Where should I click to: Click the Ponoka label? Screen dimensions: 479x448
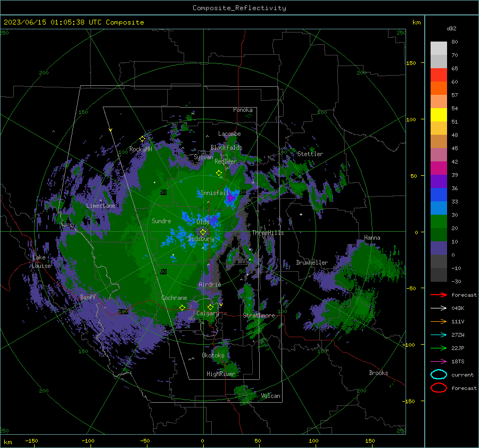tap(243, 110)
